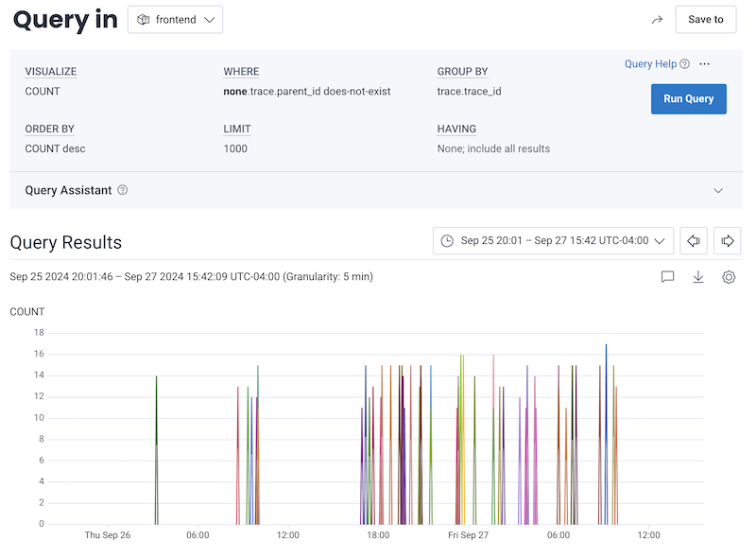Click the Query Assistant help question mark
Screen dimensions: 756x557
122,190
